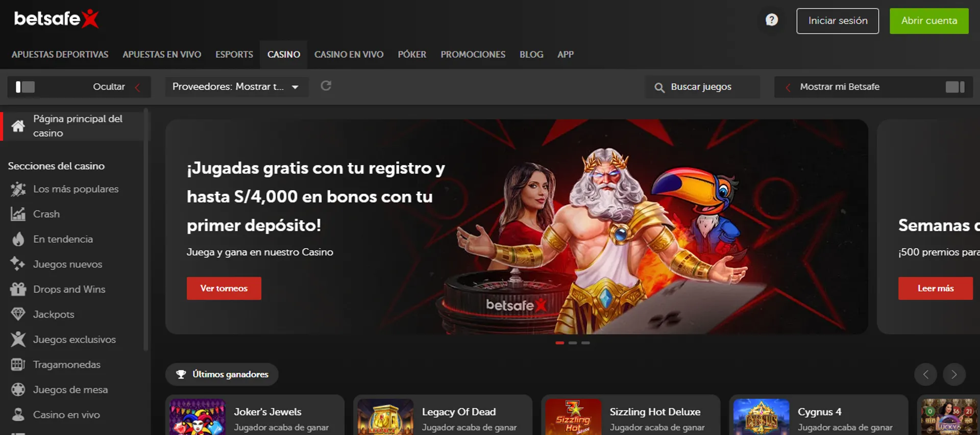Open the App tab

(x=566, y=55)
